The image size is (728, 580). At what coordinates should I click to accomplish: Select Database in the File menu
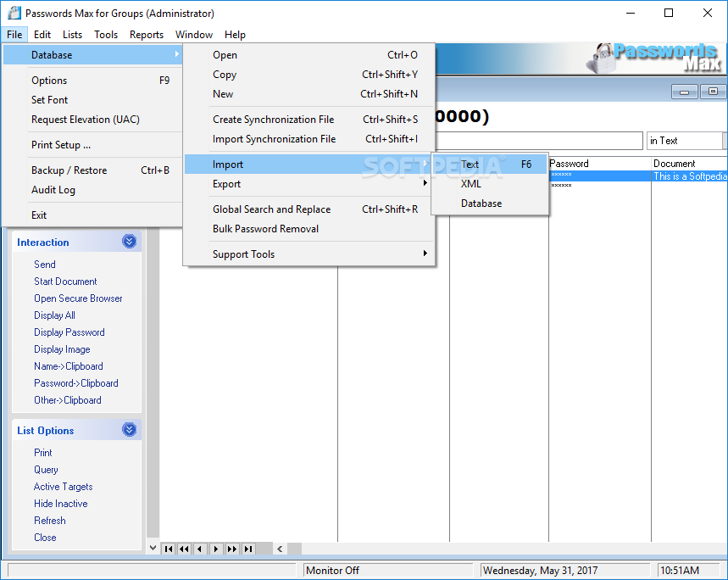click(x=92, y=55)
